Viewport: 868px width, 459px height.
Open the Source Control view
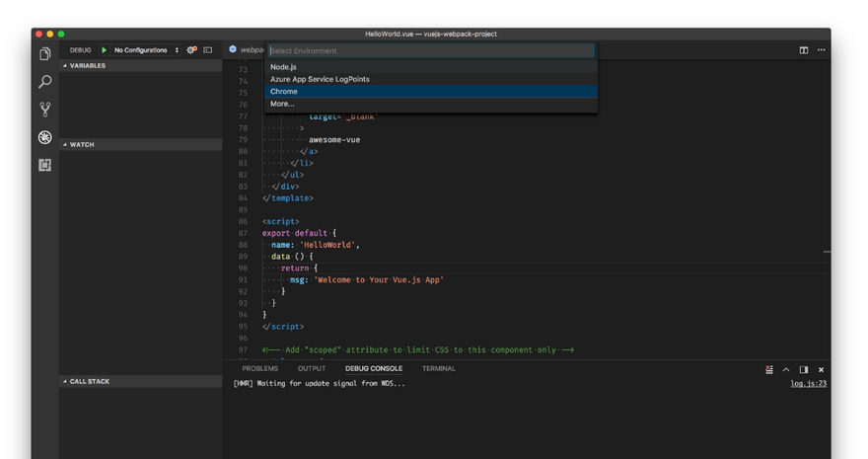coord(44,110)
